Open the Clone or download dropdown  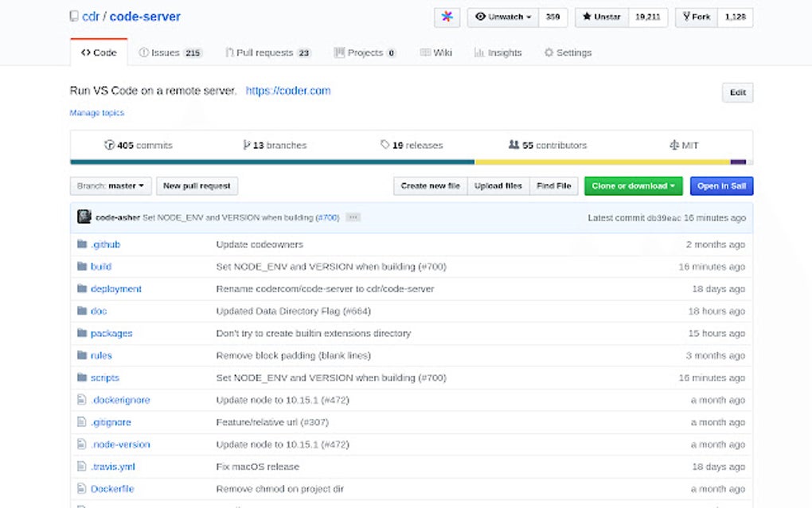(633, 186)
